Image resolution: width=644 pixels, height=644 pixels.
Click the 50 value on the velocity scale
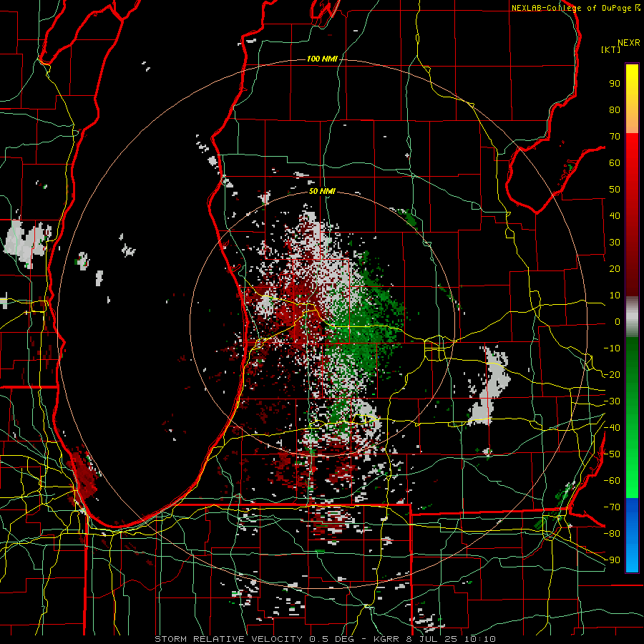[x=615, y=190]
